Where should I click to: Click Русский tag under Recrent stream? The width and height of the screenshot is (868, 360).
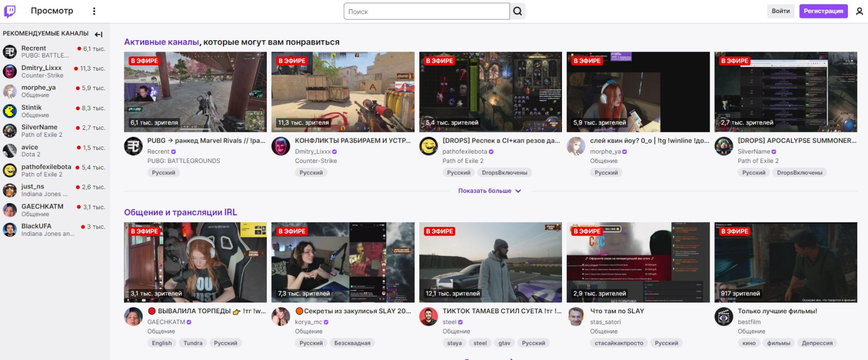pos(164,173)
